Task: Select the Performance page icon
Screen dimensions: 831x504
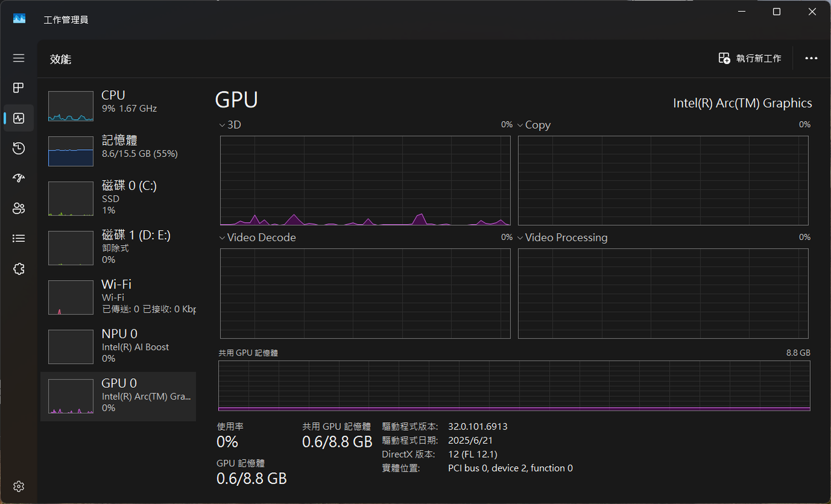Action: pos(19,118)
